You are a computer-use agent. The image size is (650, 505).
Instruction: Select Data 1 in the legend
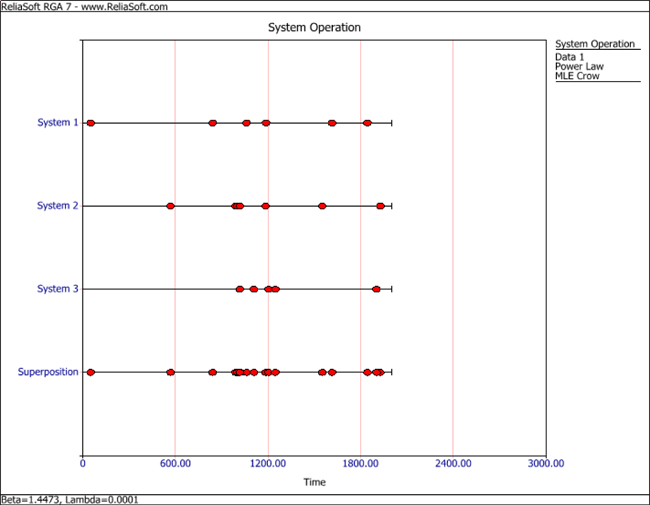570,57
